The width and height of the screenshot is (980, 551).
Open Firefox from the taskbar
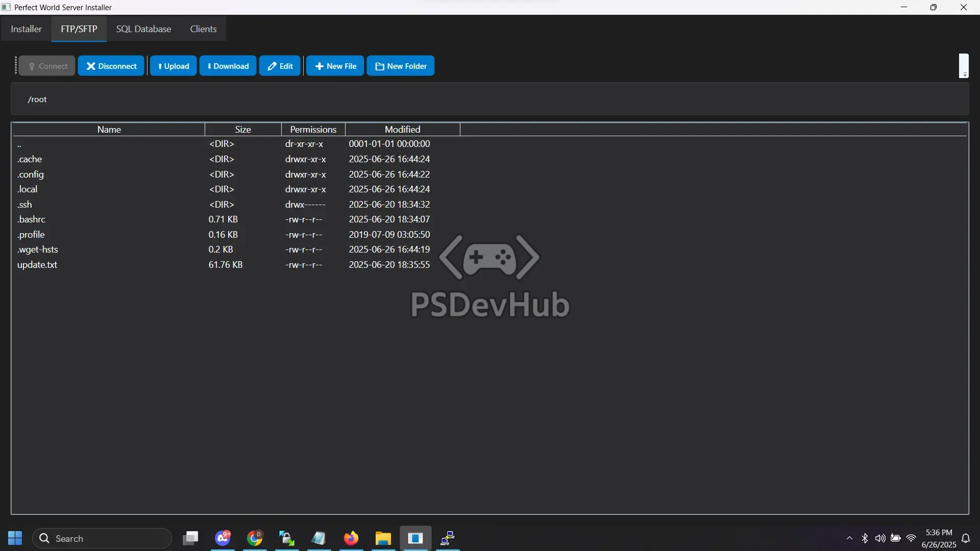(351, 538)
